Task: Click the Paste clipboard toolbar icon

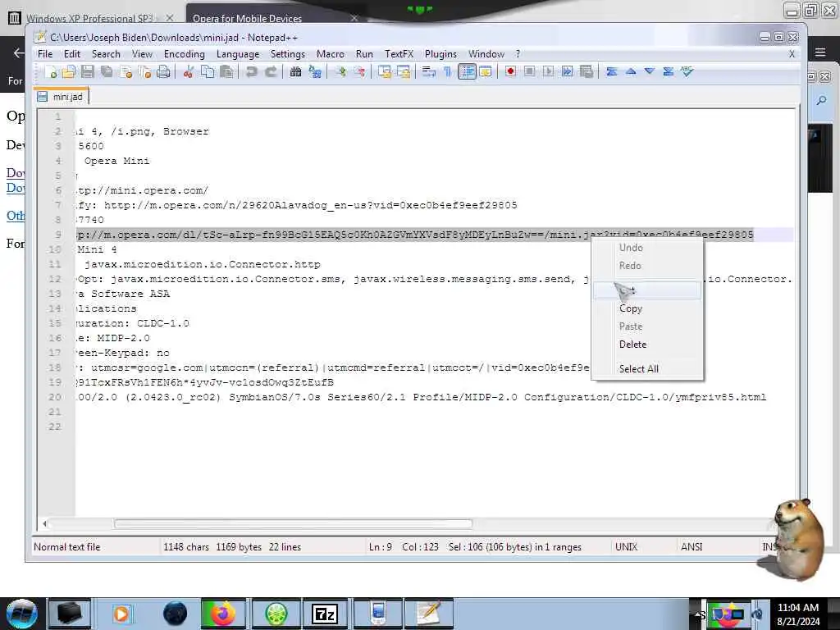Action: coord(226,72)
